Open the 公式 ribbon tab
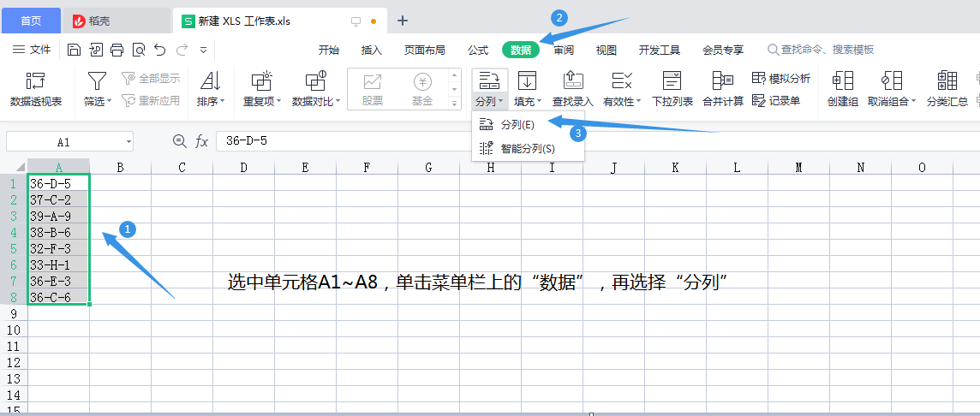The height and width of the screenshot is (416, 980). click(x=478, y=51)
